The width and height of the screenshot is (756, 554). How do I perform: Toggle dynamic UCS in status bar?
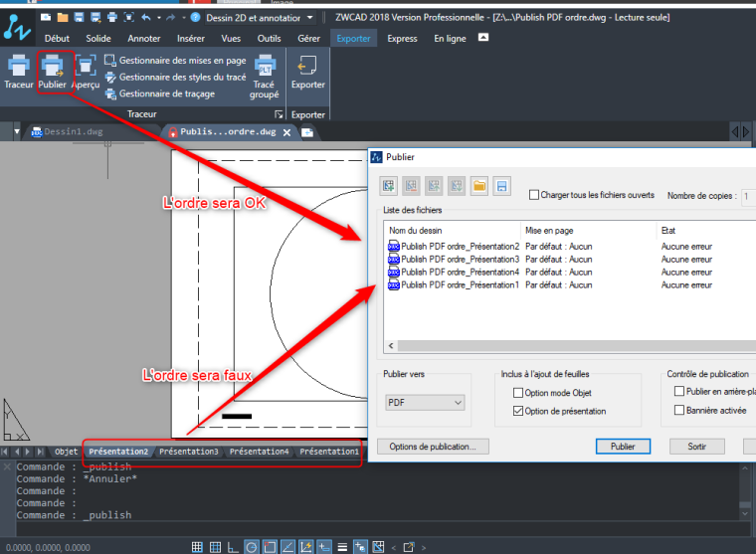click(x=305, y=547)
